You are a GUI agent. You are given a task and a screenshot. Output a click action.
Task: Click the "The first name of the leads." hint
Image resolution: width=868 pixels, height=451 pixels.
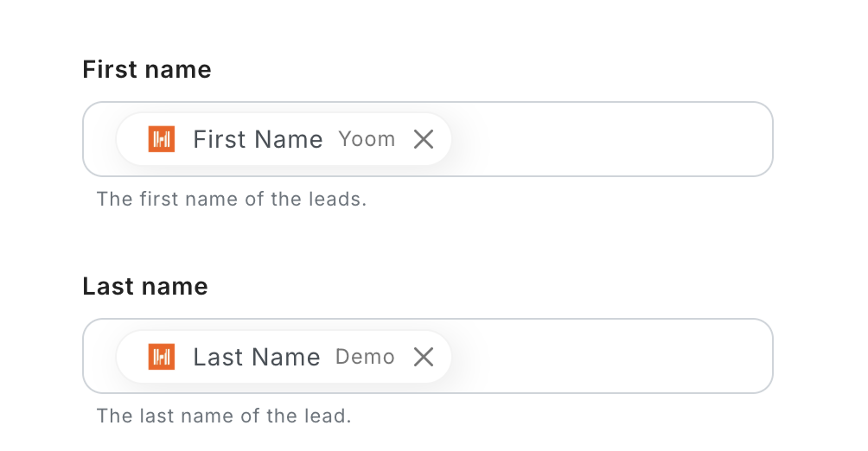click(232, 199)
